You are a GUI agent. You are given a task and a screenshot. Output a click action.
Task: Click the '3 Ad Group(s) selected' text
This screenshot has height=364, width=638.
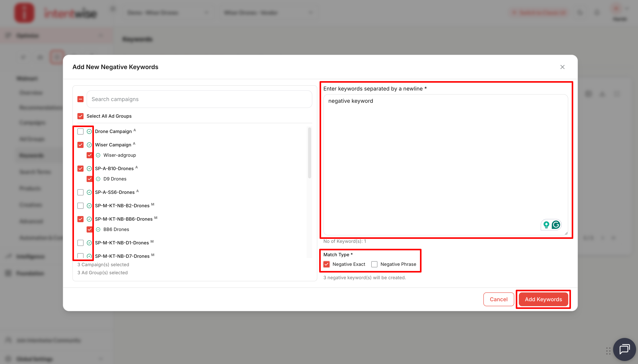point(102,273)
